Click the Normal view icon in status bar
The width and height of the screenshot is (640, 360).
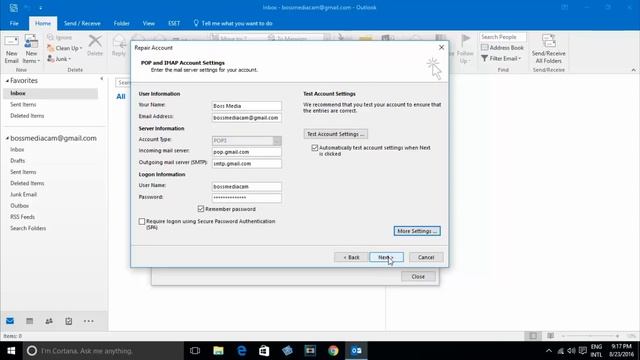point(533,336)
